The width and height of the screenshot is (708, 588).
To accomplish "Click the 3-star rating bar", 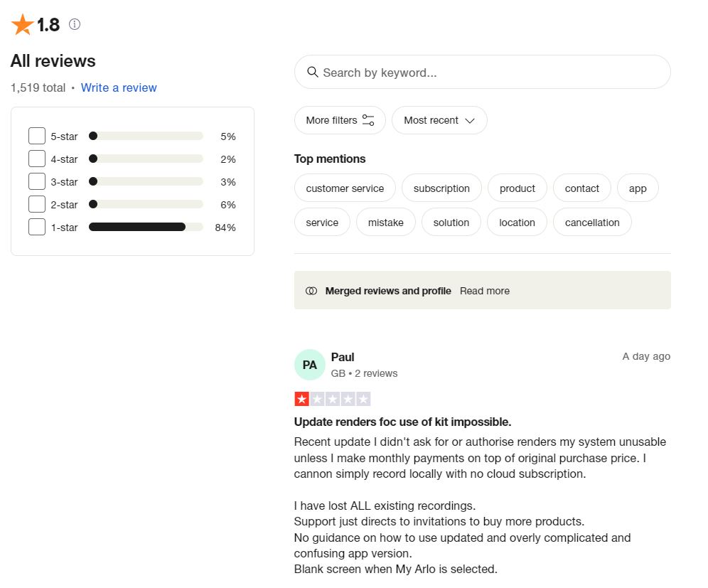I will pyautogui.click(x=146, y=181).
